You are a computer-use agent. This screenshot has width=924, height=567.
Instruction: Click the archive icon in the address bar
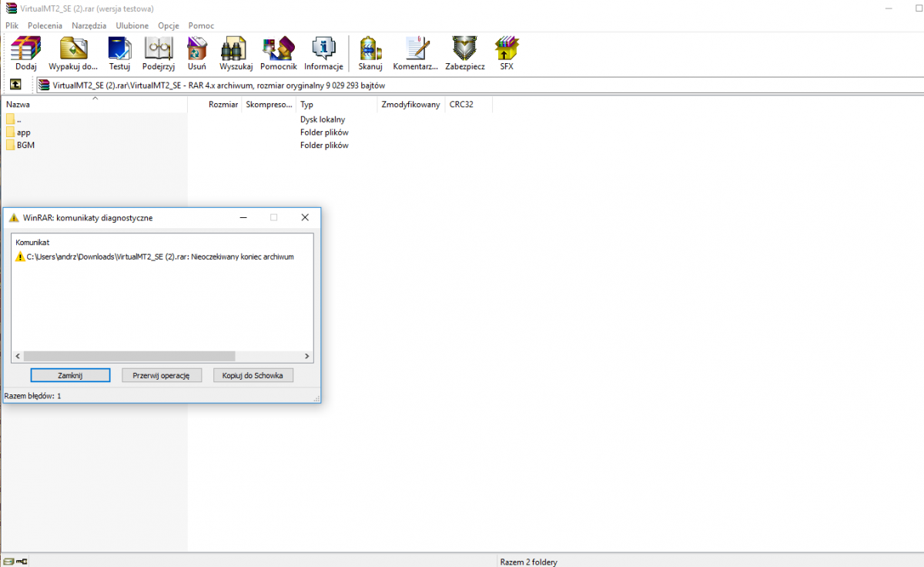click(45, 85)
